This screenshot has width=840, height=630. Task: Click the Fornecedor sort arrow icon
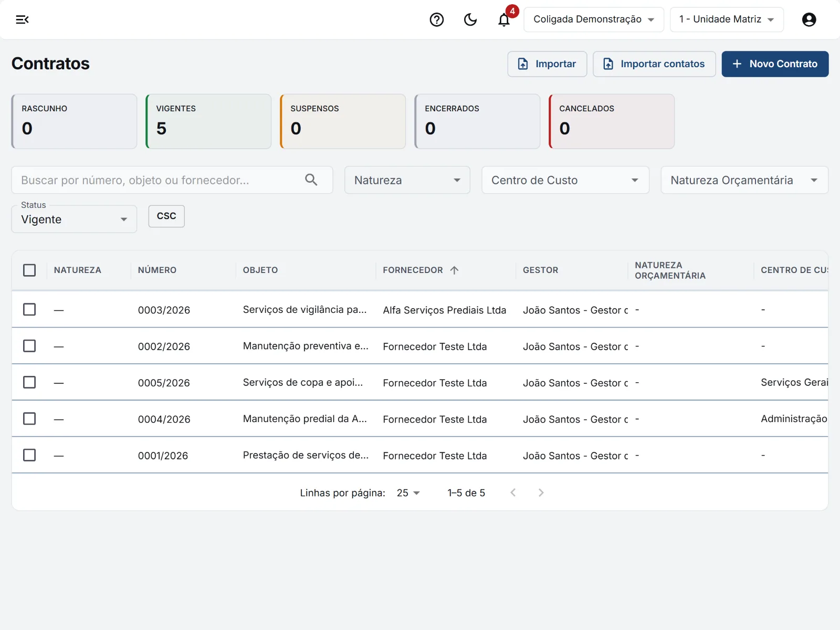(455, 270)
